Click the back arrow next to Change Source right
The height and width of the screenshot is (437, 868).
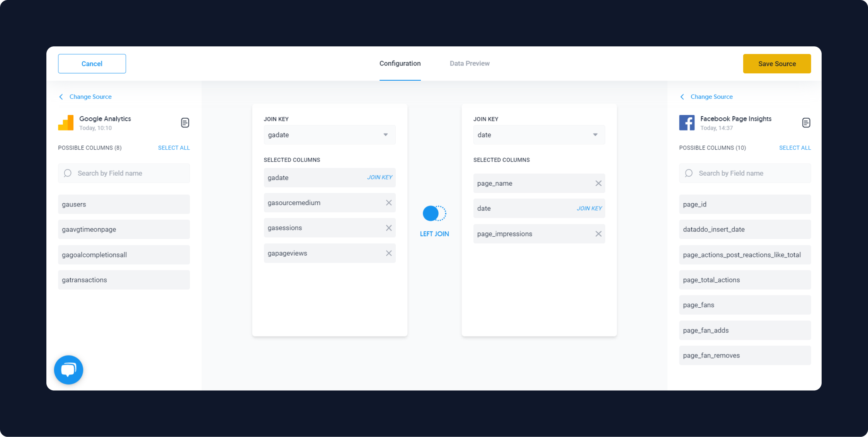pyautogui.click(x=682, y=97)
